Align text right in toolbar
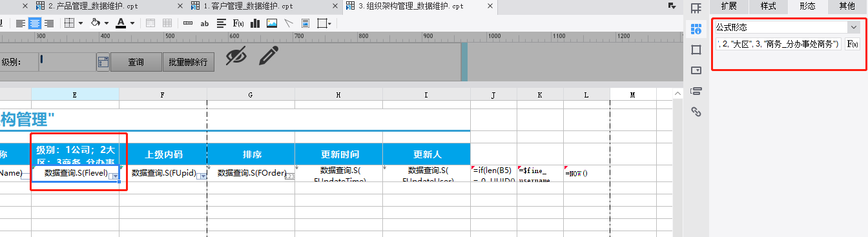868x237 pixels. pos(48,23)
